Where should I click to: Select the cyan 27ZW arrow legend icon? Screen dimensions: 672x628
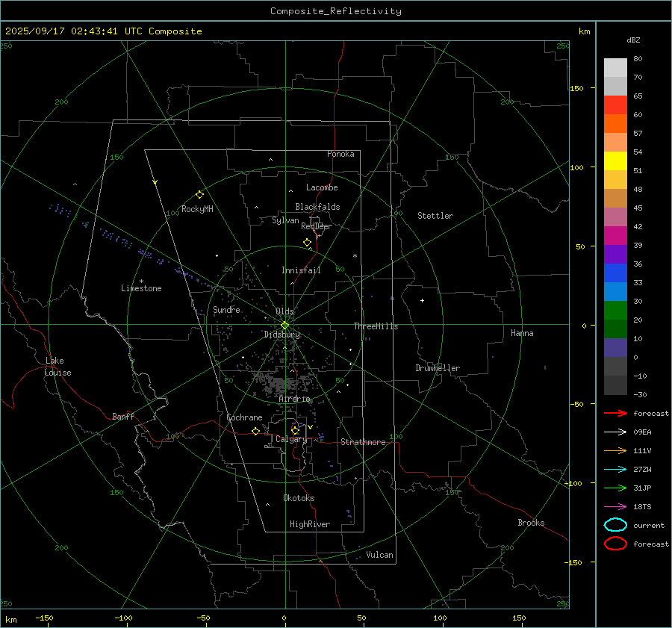pyautogui.click(x=615, y=469)
